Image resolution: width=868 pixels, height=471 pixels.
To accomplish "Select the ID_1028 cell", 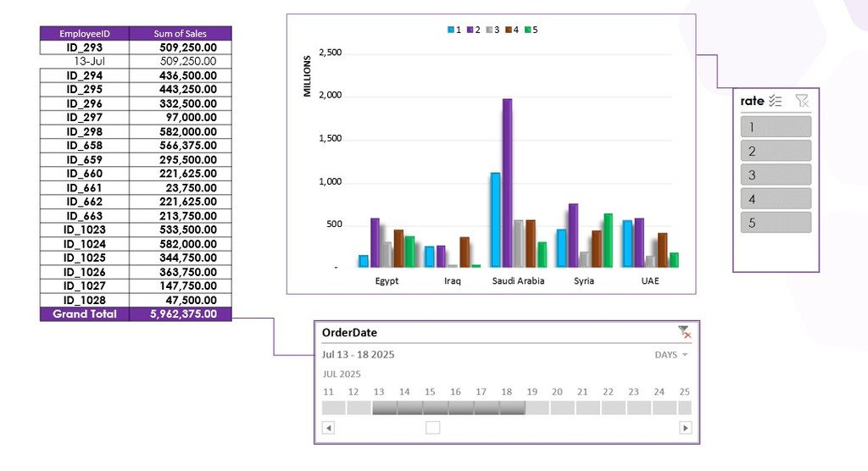I will click(x=85, y=300).
